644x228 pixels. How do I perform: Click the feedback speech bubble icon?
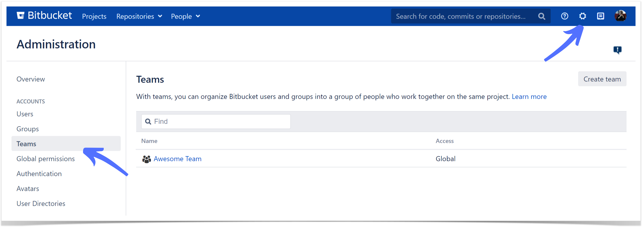click(x=617, y=50)
